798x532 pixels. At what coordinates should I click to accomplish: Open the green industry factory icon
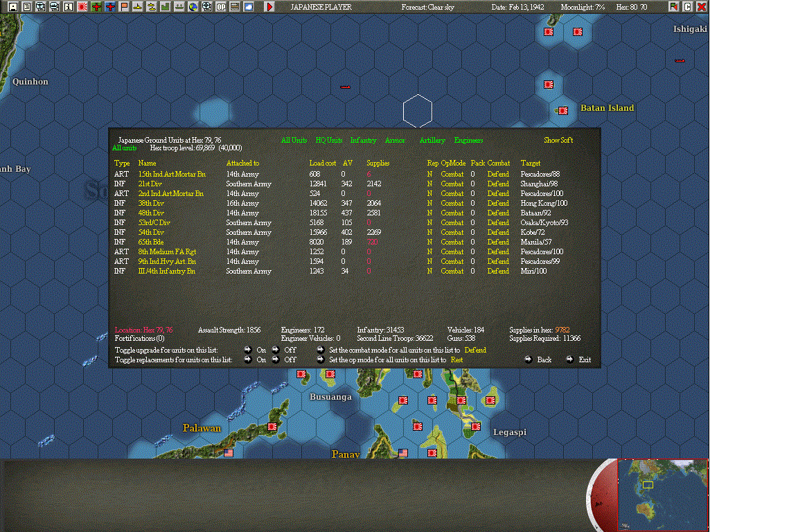pos(165,7)
